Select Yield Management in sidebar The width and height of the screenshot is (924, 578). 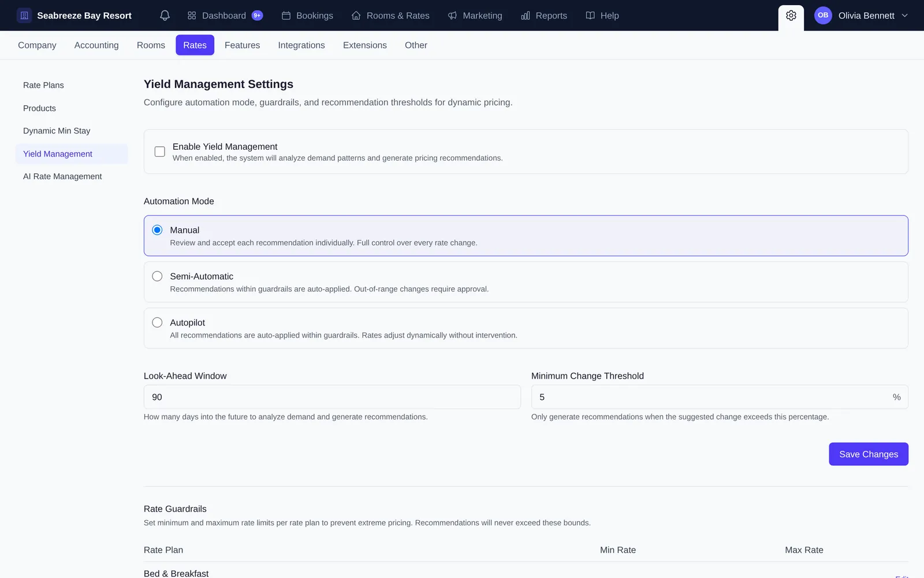tap(72, 154)
